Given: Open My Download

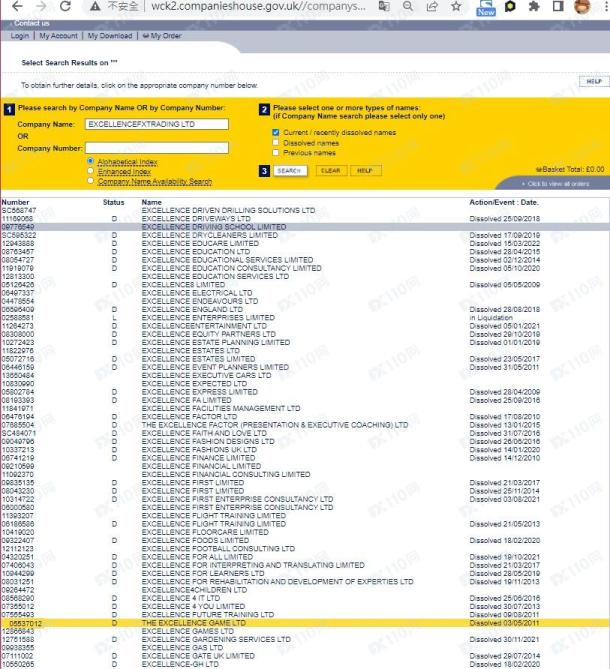Looking at the screenshot, I should (110, 36).
